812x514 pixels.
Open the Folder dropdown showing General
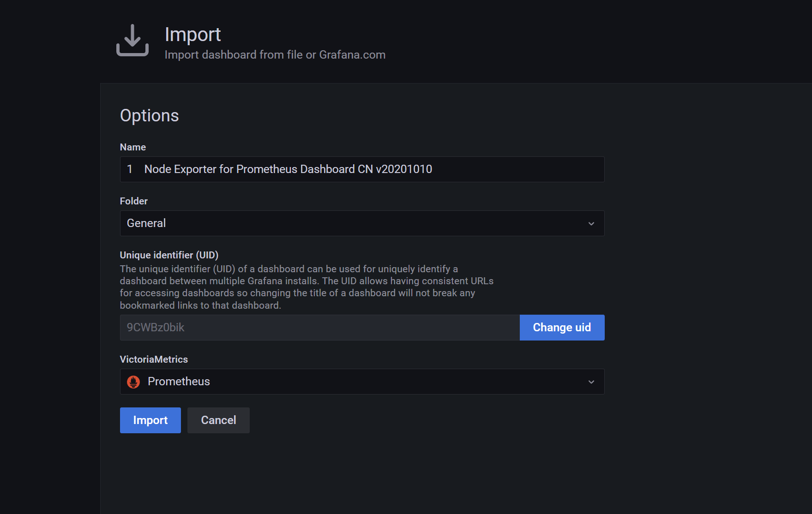coord(362,223)
